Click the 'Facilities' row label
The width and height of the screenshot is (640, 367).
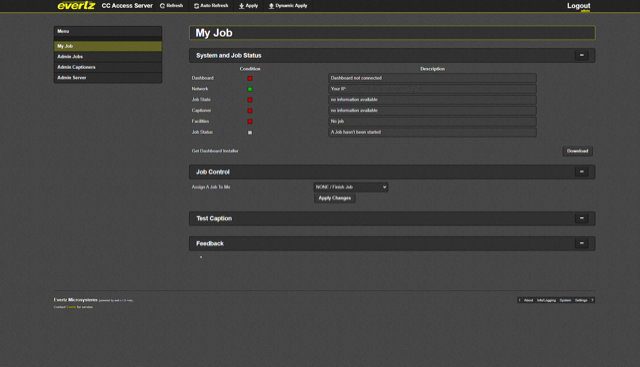coord(200,121)
